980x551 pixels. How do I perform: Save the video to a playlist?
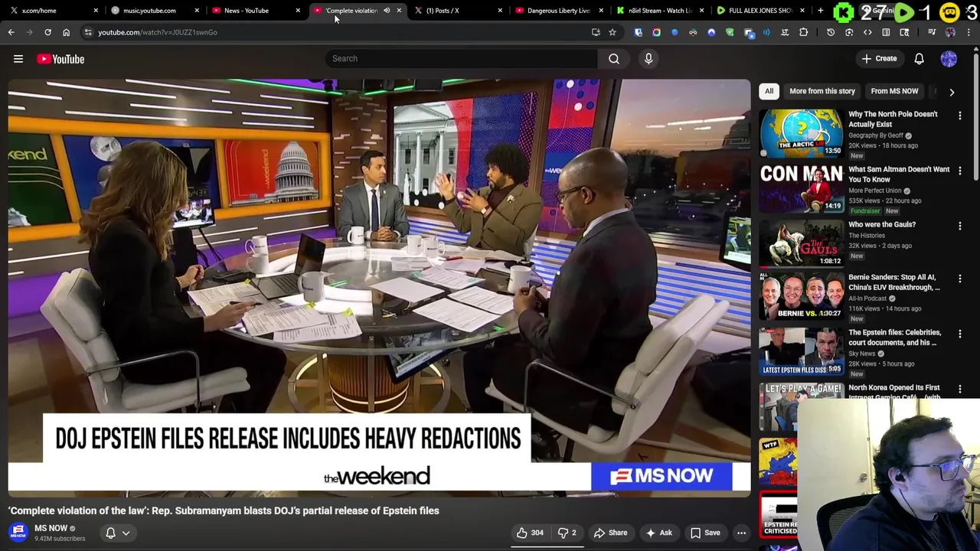[704, 533]
